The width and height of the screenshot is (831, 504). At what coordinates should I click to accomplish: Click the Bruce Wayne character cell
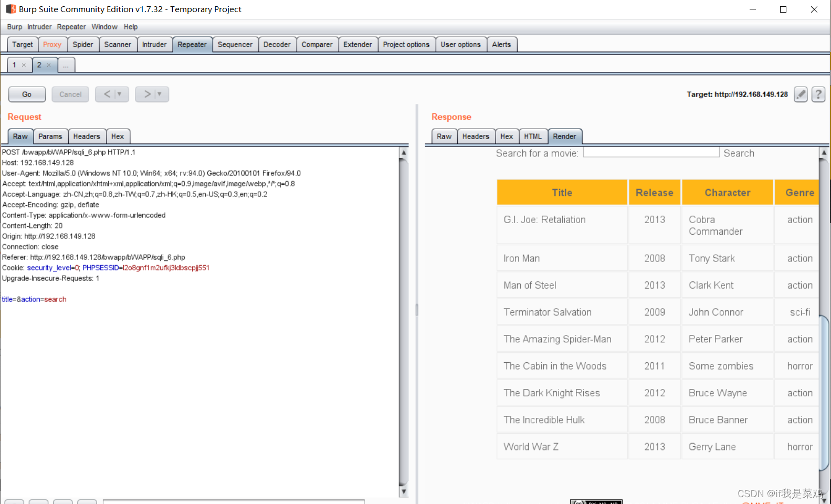pyautogui.click(x=728, y=393)
